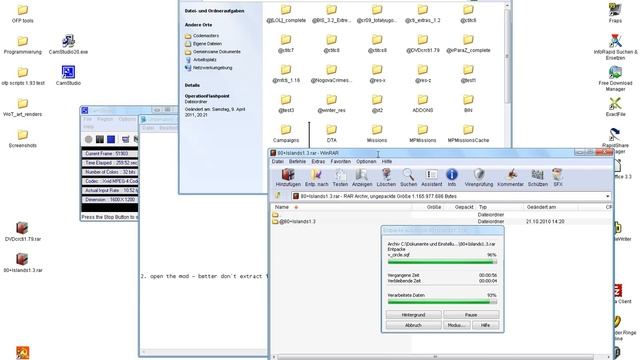Click Arbeitsplatz in Explorer sidebar

(204, 60)
